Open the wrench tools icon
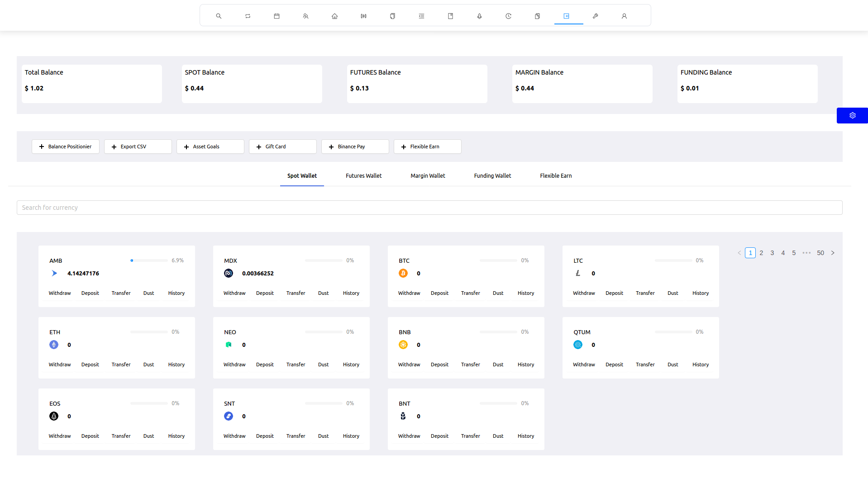The width and height of the screenshot is (868, 497). tap(595, 16)
